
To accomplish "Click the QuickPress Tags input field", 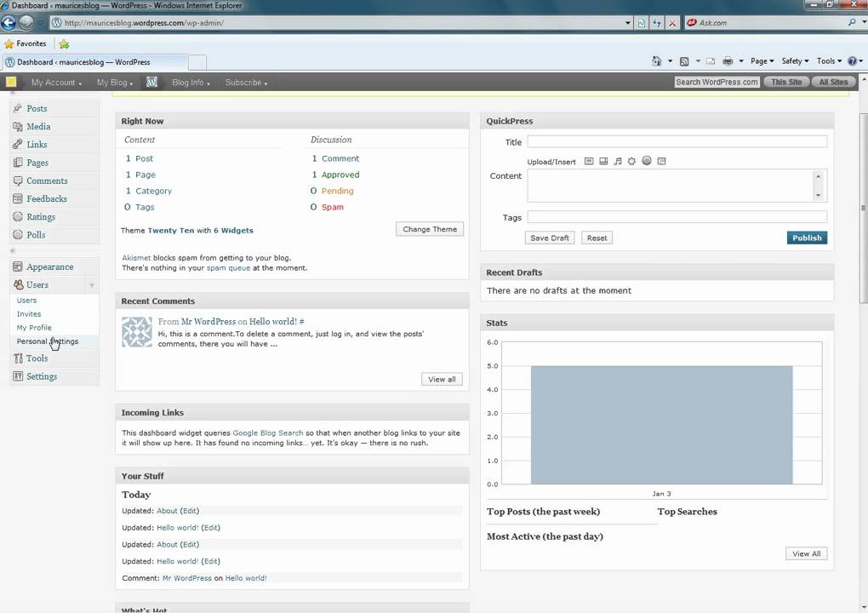I will click(x=677, y=217).
